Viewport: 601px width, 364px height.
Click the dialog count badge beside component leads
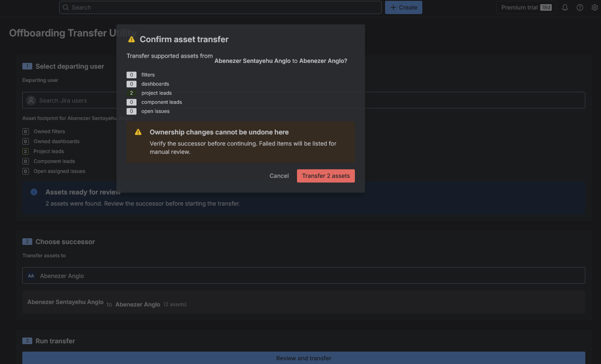(132, 102)
